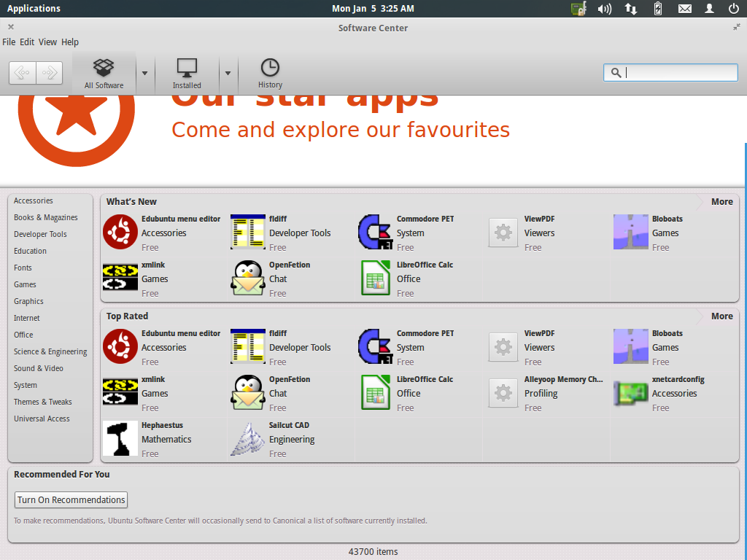Open the View menu

(47, 42)
